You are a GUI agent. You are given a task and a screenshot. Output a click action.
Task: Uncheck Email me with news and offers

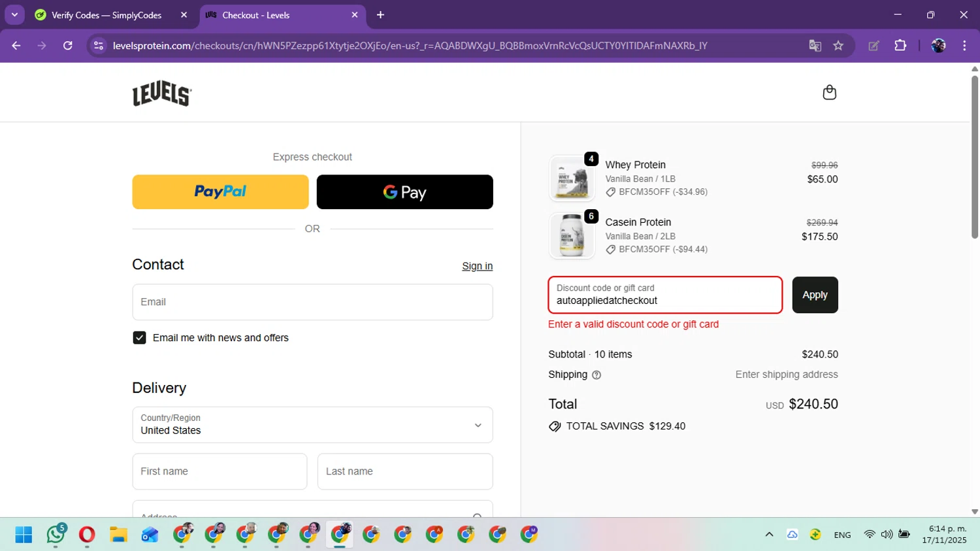coord(139,338)
